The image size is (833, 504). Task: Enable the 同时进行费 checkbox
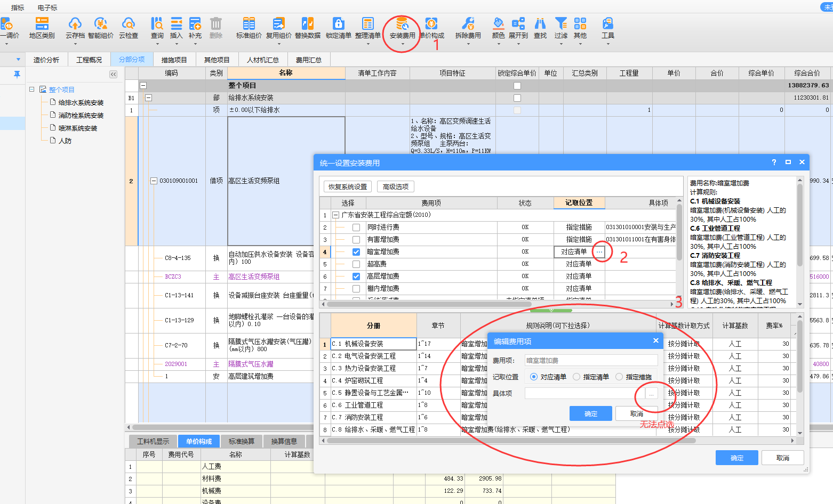click(x=356, y=227)
